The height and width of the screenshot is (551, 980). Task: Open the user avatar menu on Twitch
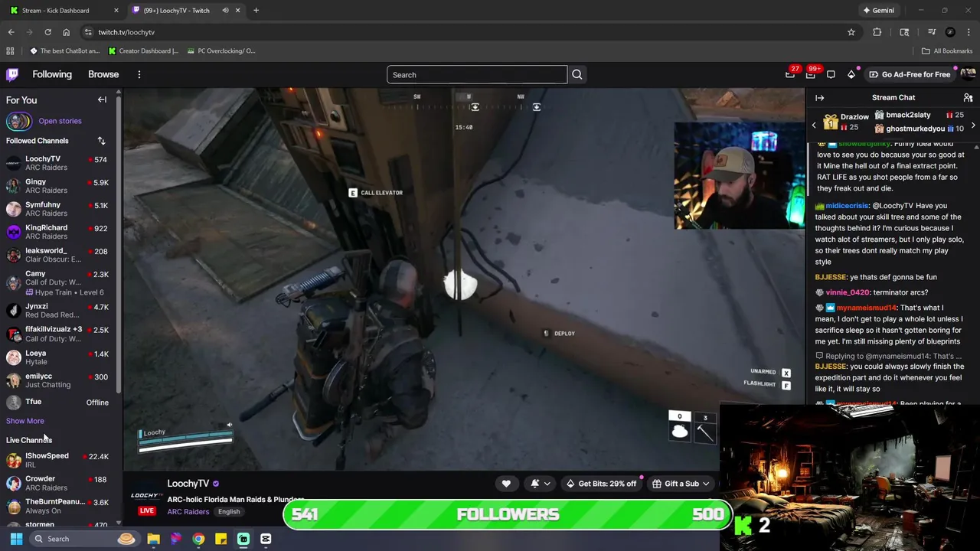[x=968, y=74]
